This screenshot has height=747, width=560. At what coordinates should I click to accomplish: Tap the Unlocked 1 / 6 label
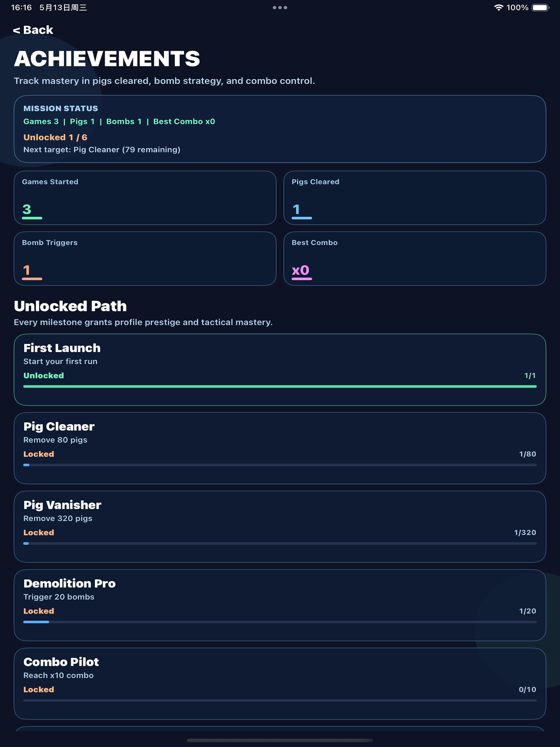56,138
